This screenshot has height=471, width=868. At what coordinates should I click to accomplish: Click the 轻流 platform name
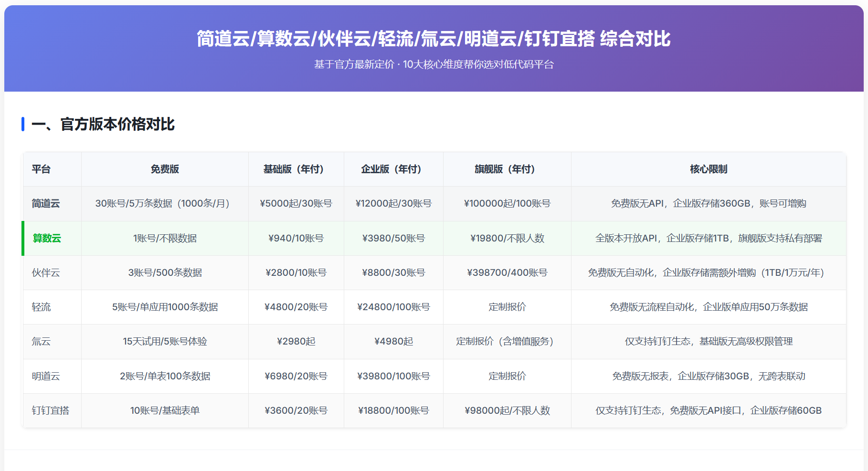41,307
